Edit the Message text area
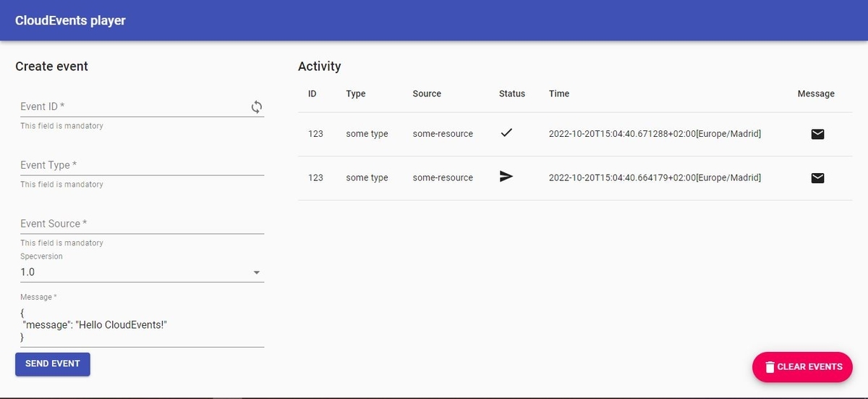Screen dimensions: 868x399 [x=142, y=325]
